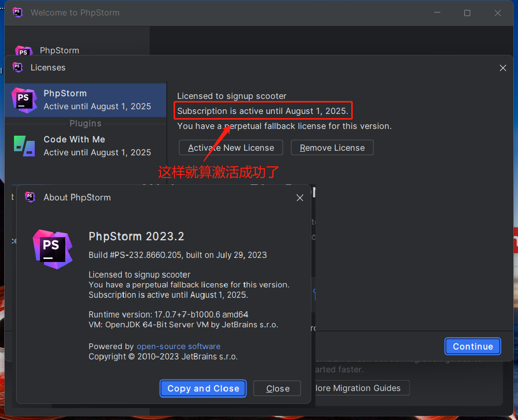Screen dimensions: 518x420
Task: Minimize the Welcome to PhpStorm window
Action: click(437, 12)
